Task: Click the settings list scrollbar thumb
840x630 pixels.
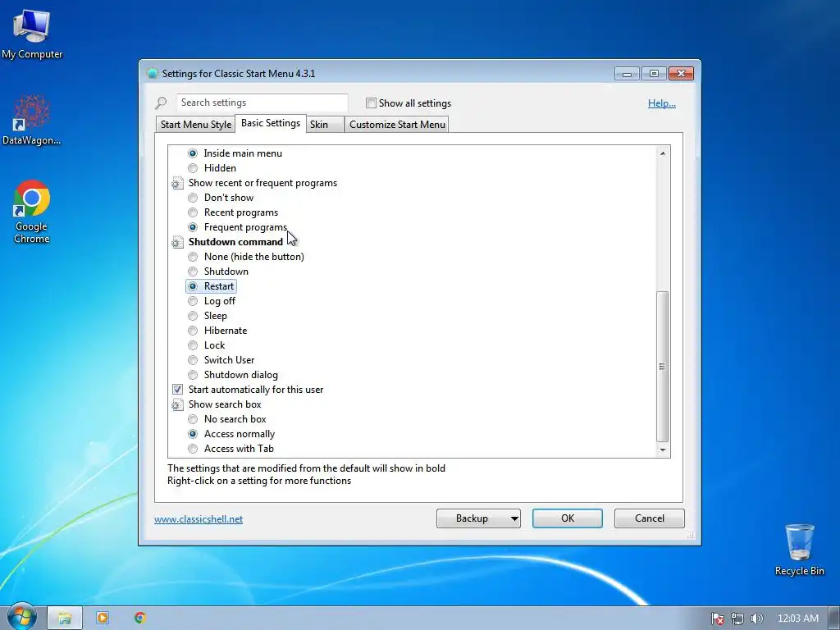Action: pyautogui.click(x=663, y=367)
